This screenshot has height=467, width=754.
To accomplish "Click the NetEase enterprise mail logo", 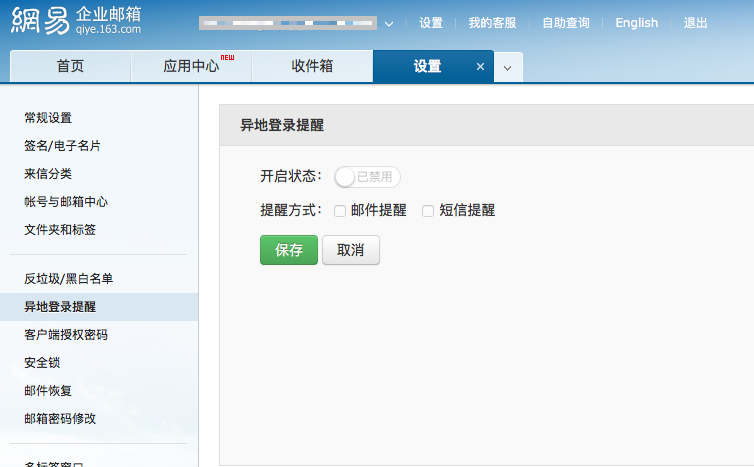I will [76, 22].
